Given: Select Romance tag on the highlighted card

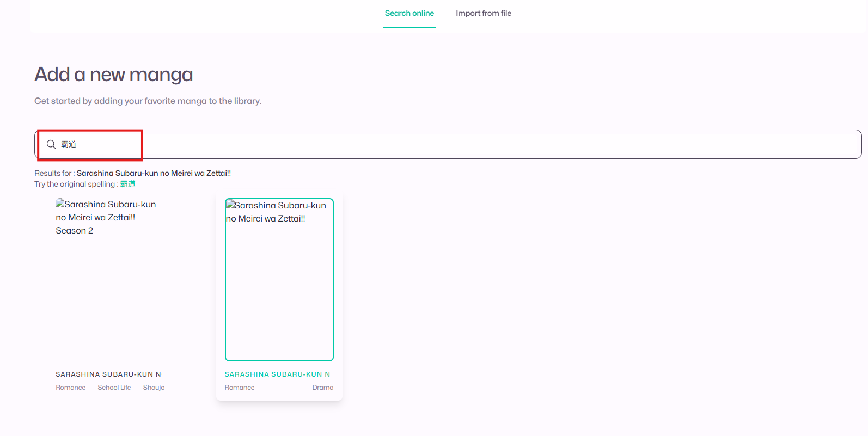Looking at the screenshot, I should coord(240,388).
